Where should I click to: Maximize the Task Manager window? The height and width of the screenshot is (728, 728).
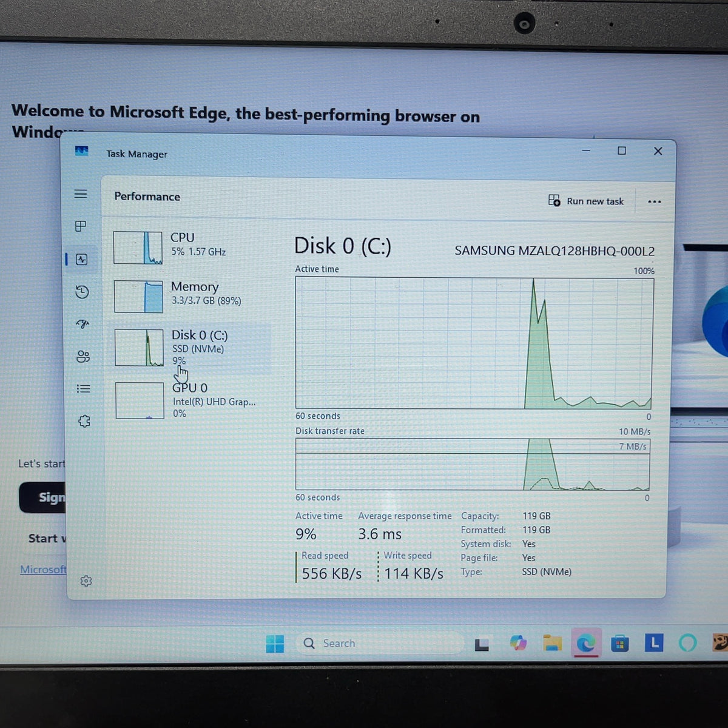(x=621, y=150)
